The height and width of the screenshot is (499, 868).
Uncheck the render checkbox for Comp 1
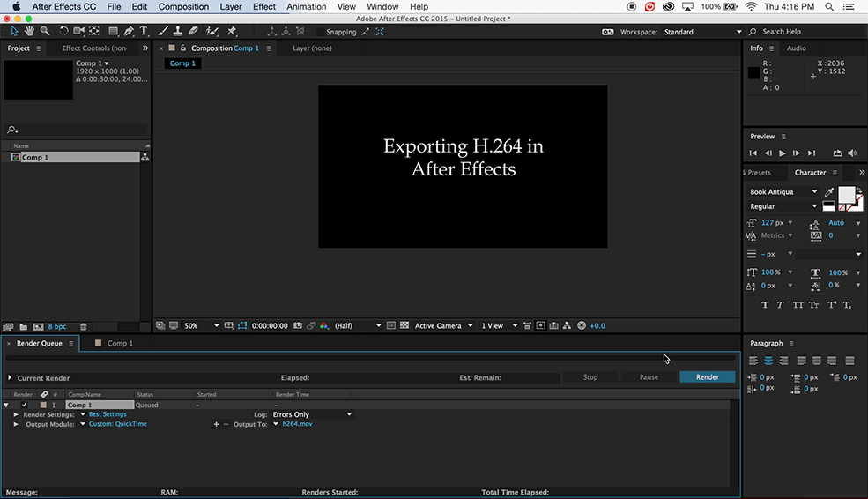24,405
